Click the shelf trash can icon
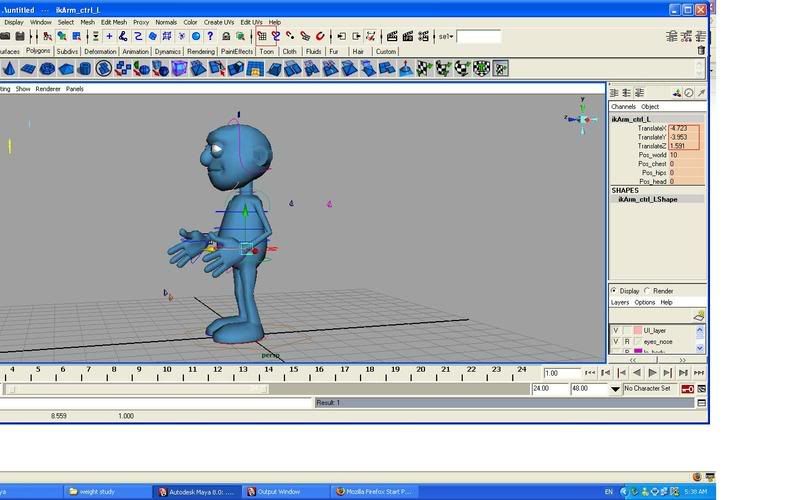Image resolution: width=800 pixels, height=500 pixels. point(701,51)
